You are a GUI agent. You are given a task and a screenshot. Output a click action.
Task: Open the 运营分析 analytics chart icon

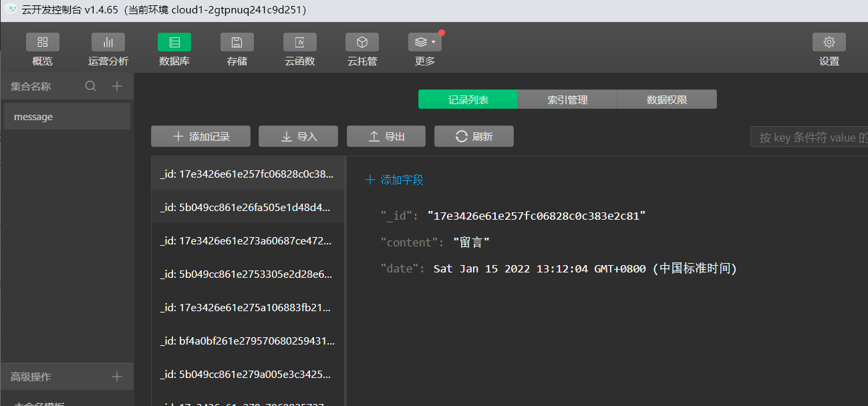[x=108, y=42]
